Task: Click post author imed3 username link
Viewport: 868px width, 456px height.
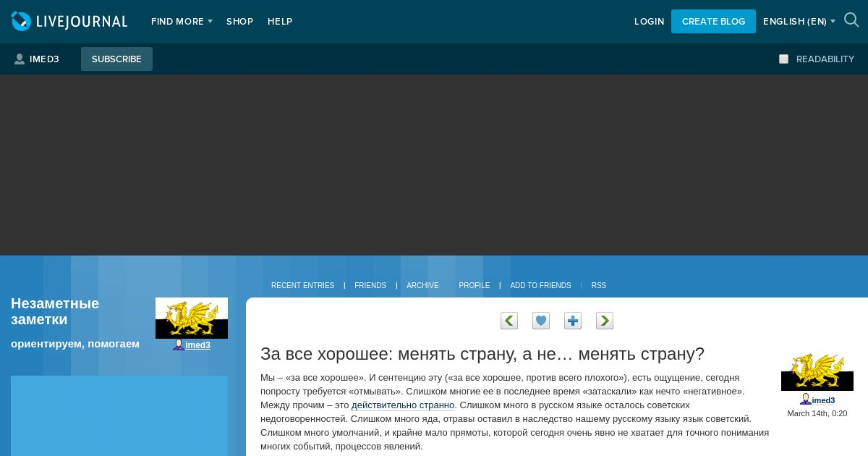Action: [823, 400]
